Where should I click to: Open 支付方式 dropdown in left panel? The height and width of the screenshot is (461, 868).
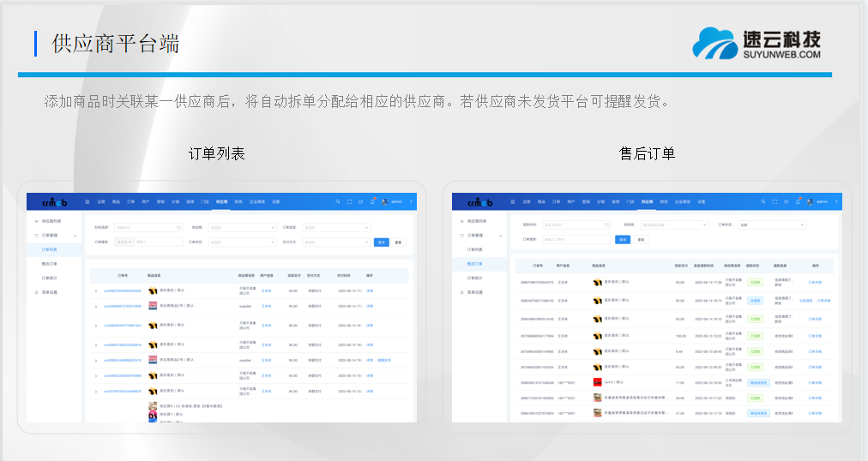pyautogui.click(x=336, y=242)
